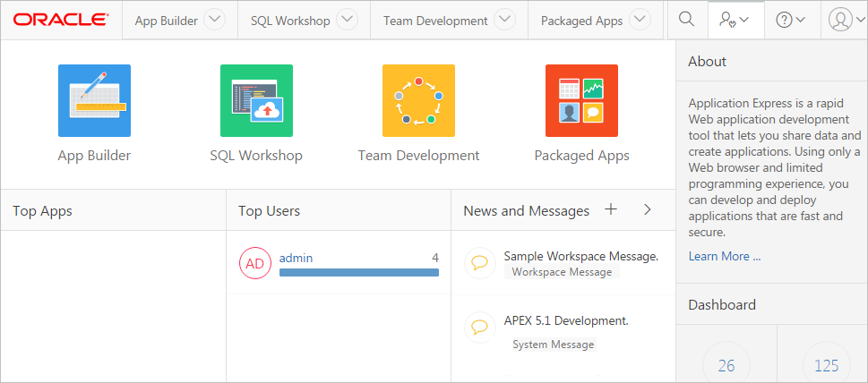Open the Help menu
Image resolution: width=868 pixels, height=383 pixels.
tap(790, 20)
